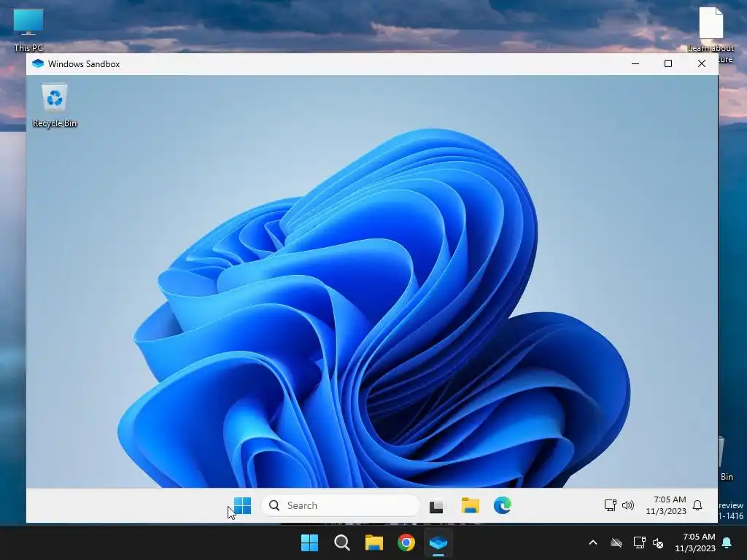The height and width of the screenshot is (560, 747).
Task: Open the host Start menu on the dark taskbar
Action: (x=309, y=542)
